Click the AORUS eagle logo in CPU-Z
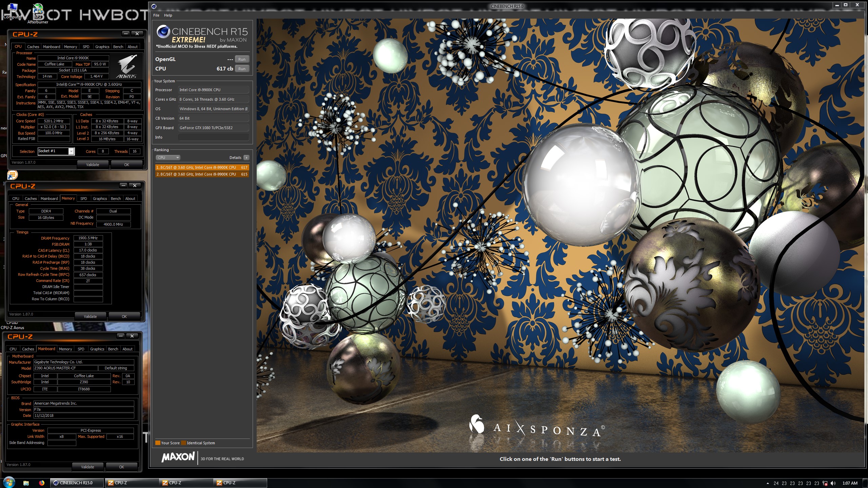Screen dimensions: 868x488 pos(126,67)
